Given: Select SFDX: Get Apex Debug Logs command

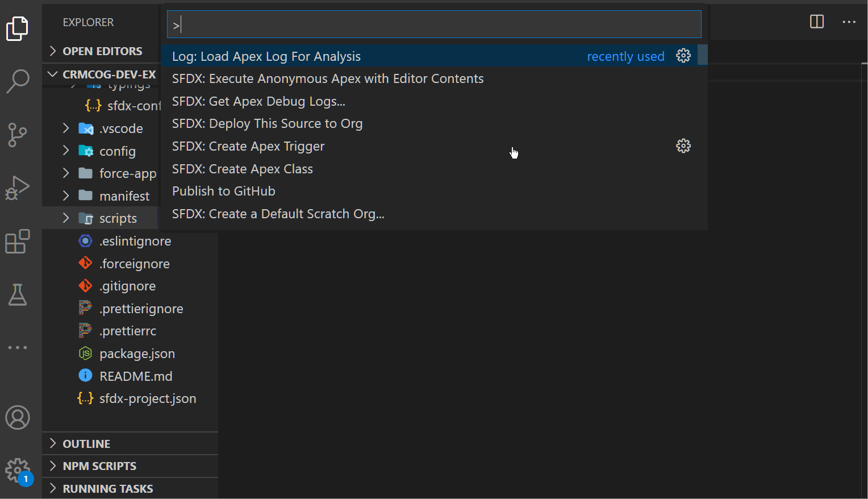Looking at the screenshot, I should pos(435,101).
